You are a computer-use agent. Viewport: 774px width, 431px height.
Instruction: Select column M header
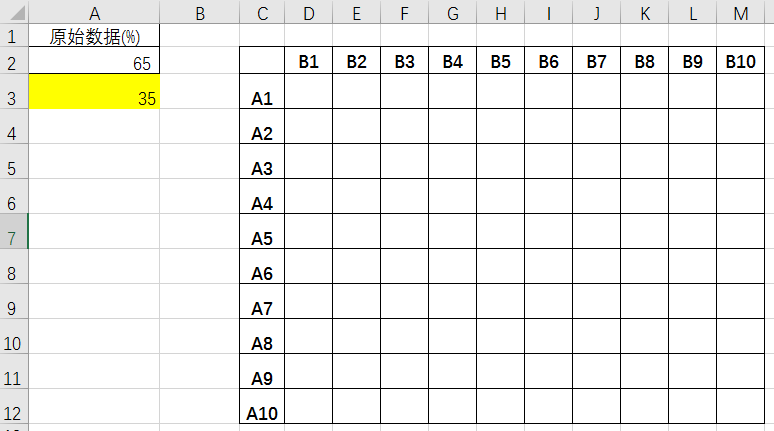740,12
